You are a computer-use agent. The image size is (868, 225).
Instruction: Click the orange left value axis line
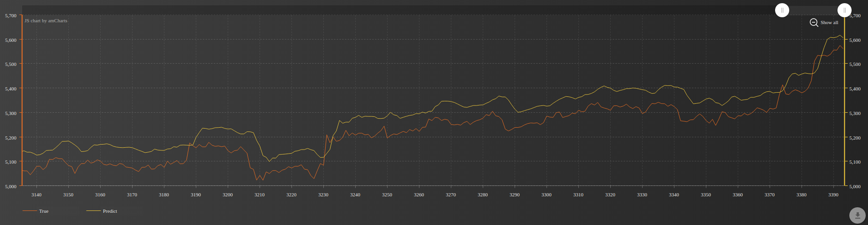click(x=22, y=100)
